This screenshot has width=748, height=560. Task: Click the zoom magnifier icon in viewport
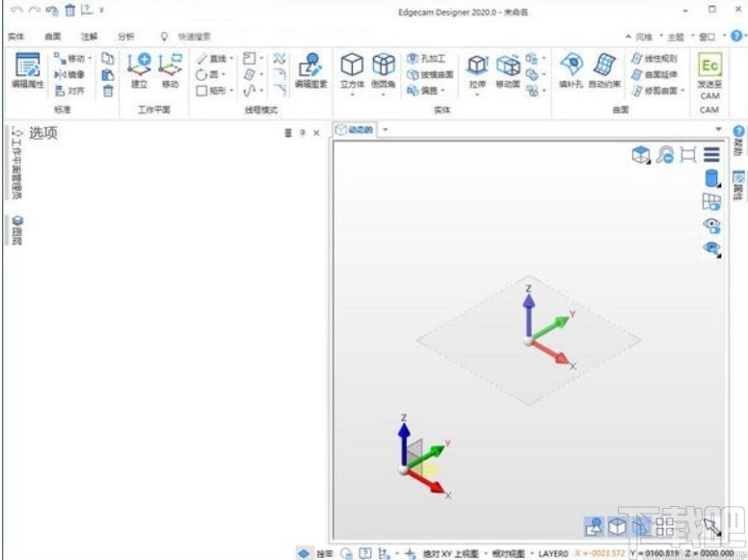tap(665, 154)
